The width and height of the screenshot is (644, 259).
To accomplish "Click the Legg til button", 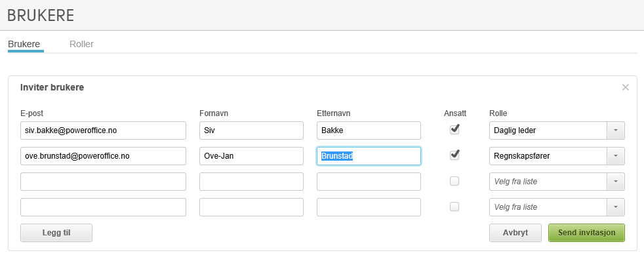I will [x=56, y=233].
